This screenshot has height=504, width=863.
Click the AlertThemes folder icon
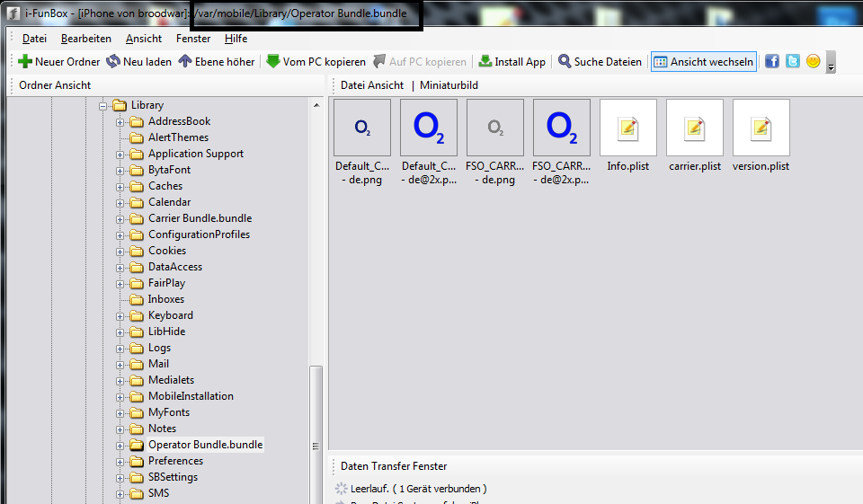pyautogui.click(x=137, y=137)
